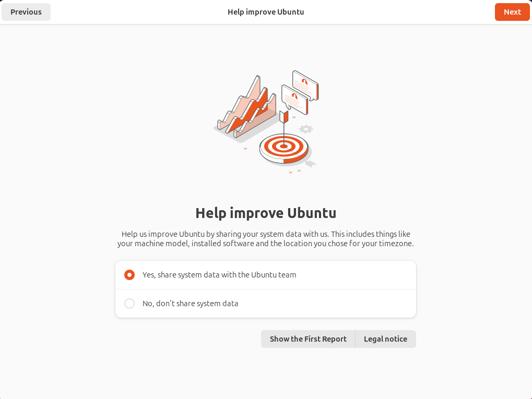Click the header bar title Help improve Ubuntu
The image size is (532, 399).
click(x=266, y=12)
